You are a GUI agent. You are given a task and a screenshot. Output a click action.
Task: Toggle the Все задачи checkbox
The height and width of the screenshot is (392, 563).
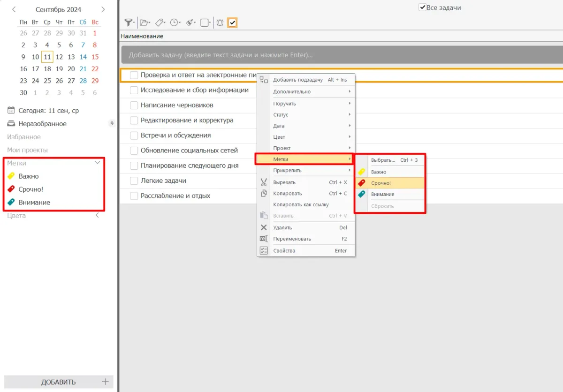(x=422, y=8)
